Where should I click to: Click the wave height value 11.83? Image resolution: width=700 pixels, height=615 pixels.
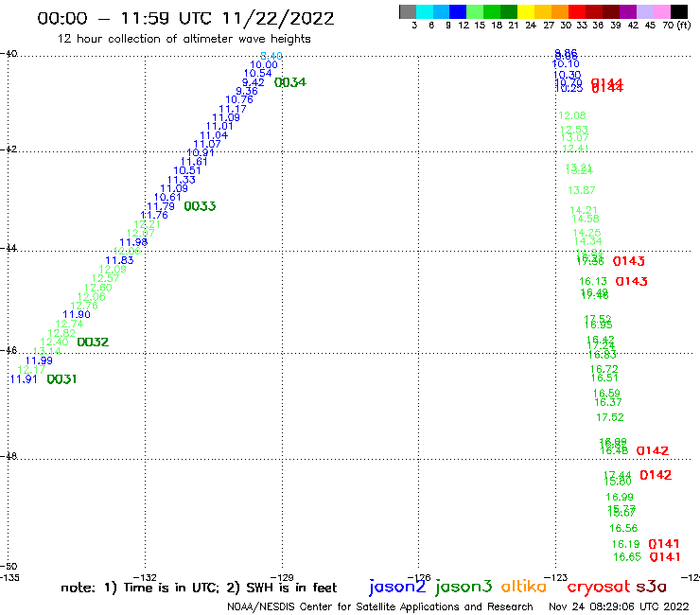point(119,261)
